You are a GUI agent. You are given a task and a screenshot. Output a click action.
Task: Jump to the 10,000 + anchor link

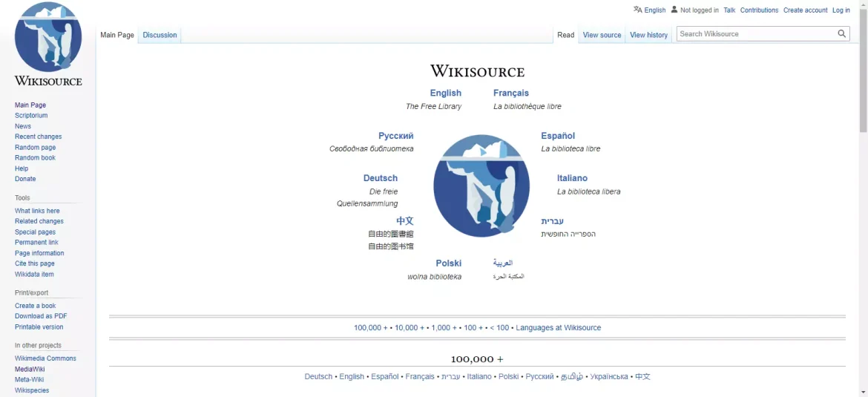click(x=410, y=328)
